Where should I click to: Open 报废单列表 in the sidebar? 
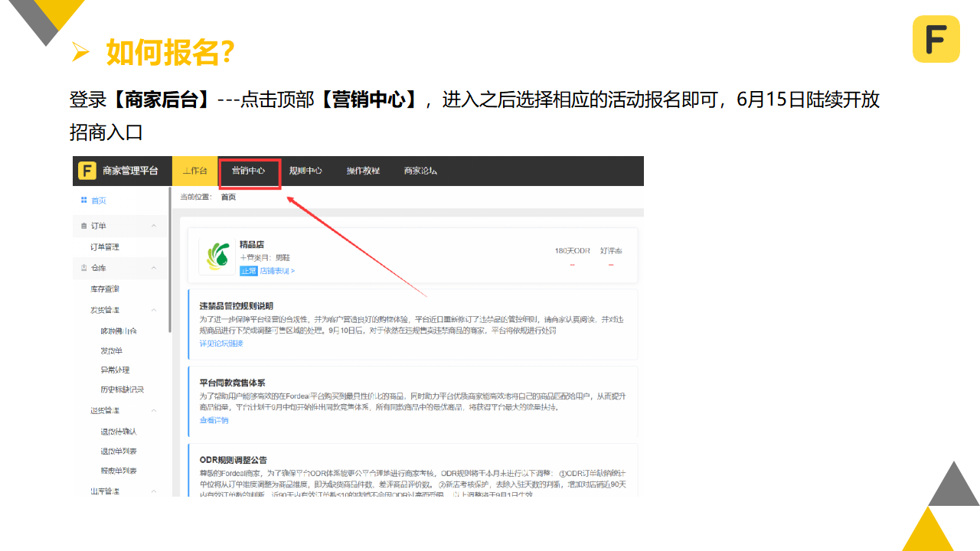tap(119, 471)
